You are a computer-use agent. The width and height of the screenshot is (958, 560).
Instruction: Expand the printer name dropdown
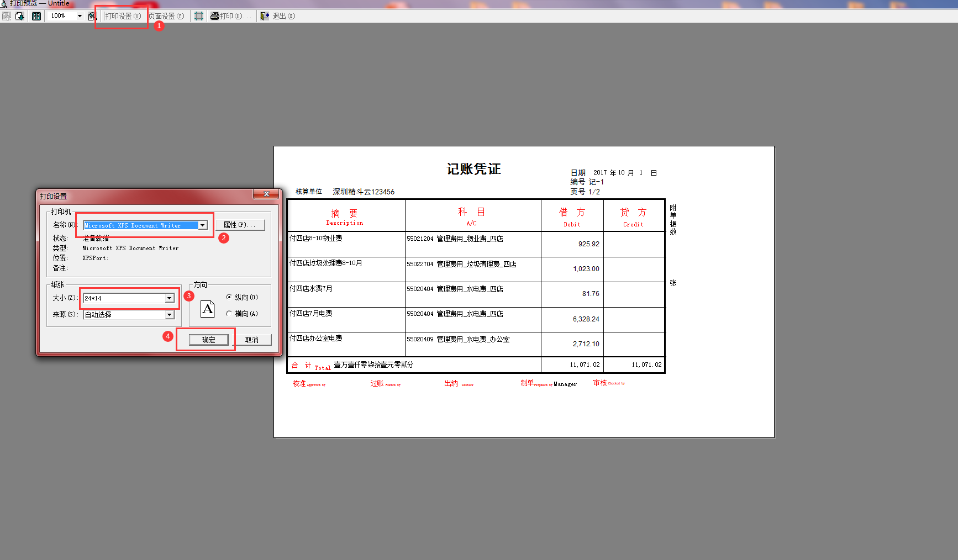(203, 225)
